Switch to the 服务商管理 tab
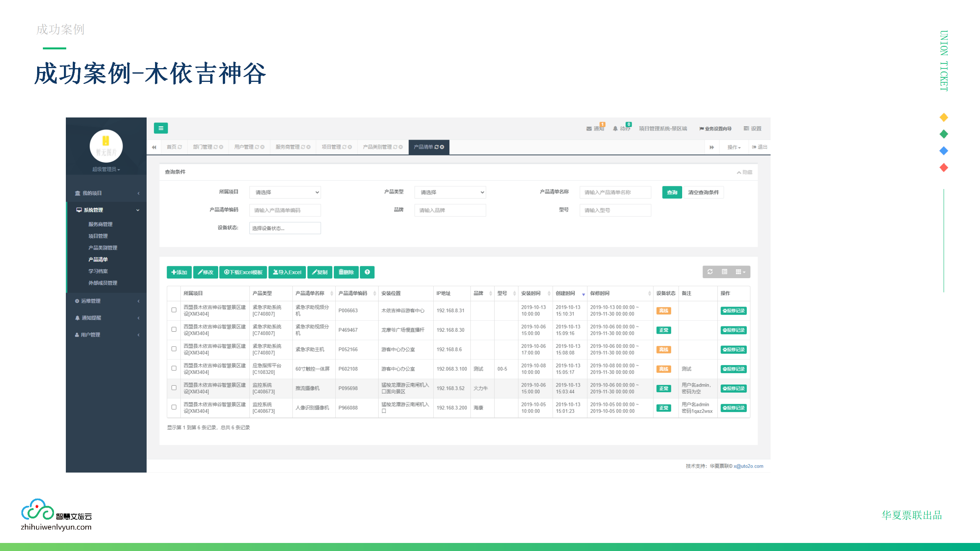Image resolution: width=980 pixels, height=551 pixels. (x=287, y=147)
